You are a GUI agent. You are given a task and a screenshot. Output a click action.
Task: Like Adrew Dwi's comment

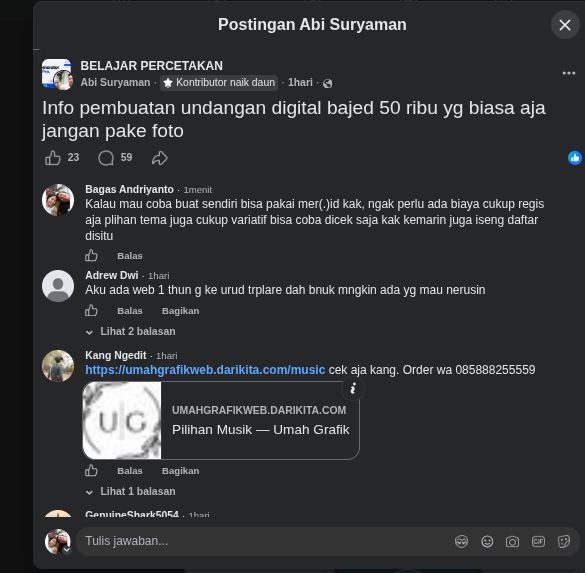[x=91, y=310]
